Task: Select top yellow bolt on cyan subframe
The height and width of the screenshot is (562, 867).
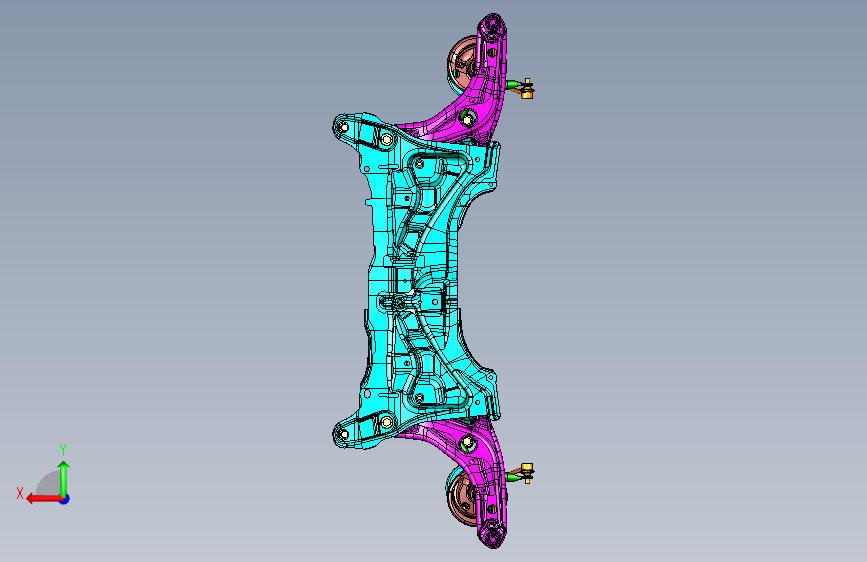Action: click(x=387, y=139)
